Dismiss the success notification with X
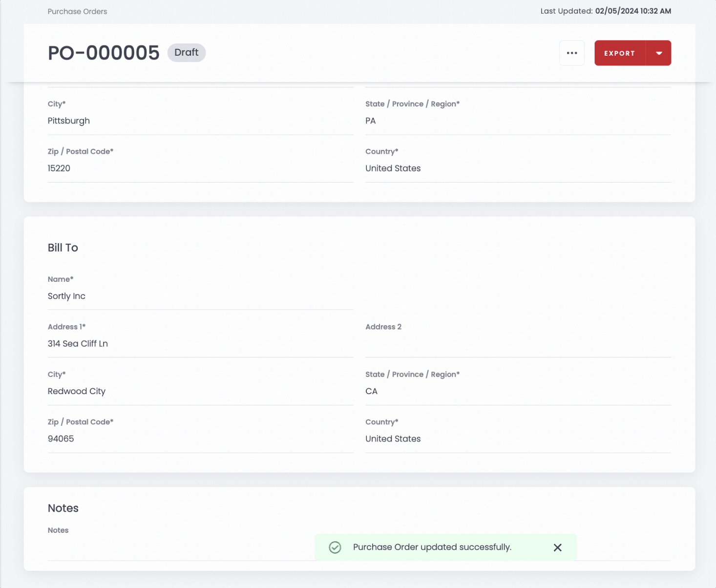 click(x=557, y=547)
